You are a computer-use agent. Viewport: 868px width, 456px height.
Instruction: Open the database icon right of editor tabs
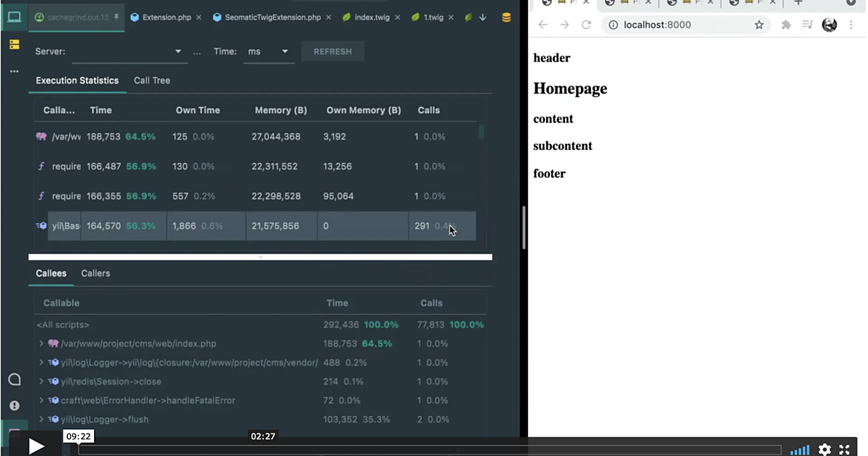(506, 17)
